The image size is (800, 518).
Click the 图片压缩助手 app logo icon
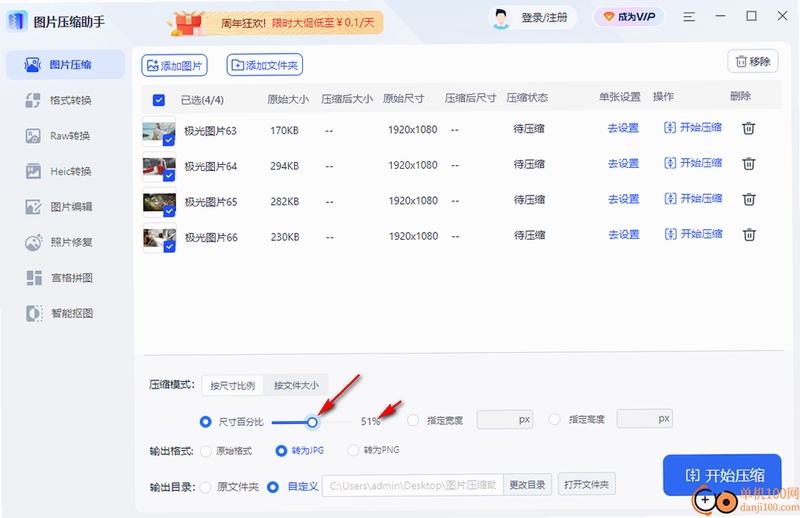tap(17, 21)
